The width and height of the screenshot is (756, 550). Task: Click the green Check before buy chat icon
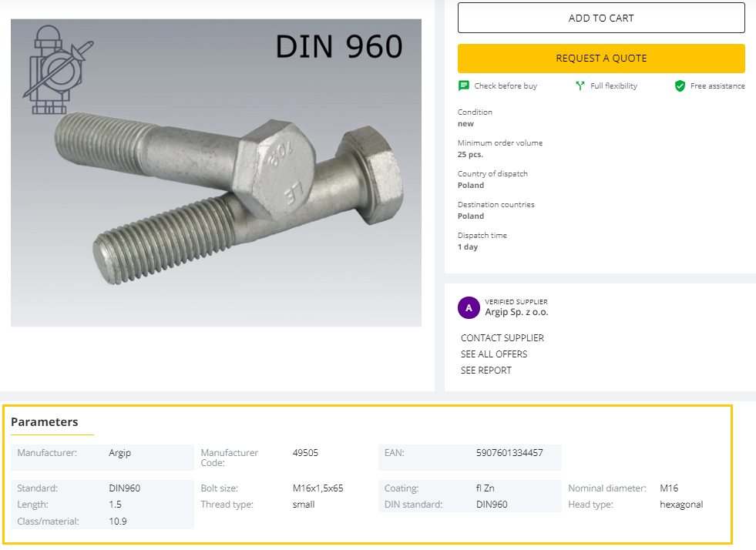pos(463,86)
